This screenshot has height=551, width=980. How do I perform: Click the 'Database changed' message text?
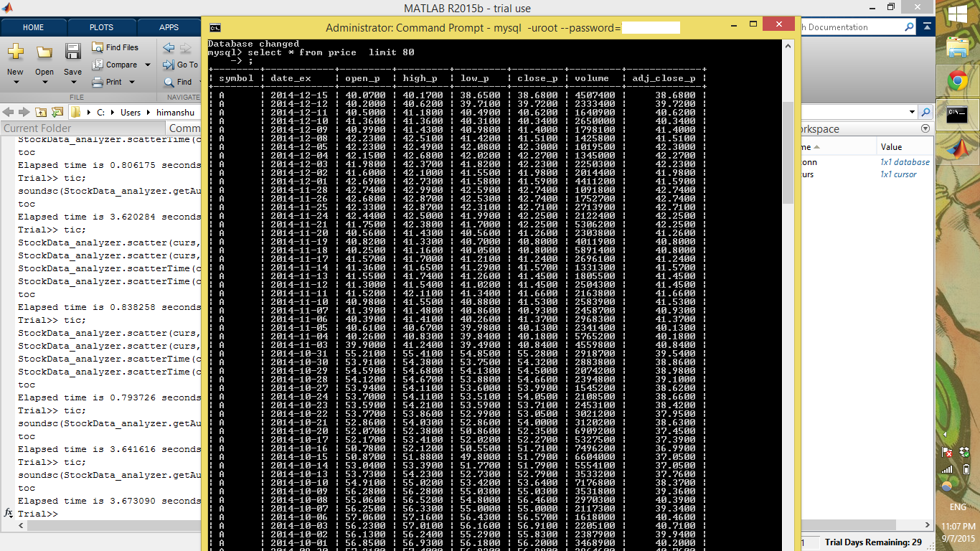pos(253,44)
